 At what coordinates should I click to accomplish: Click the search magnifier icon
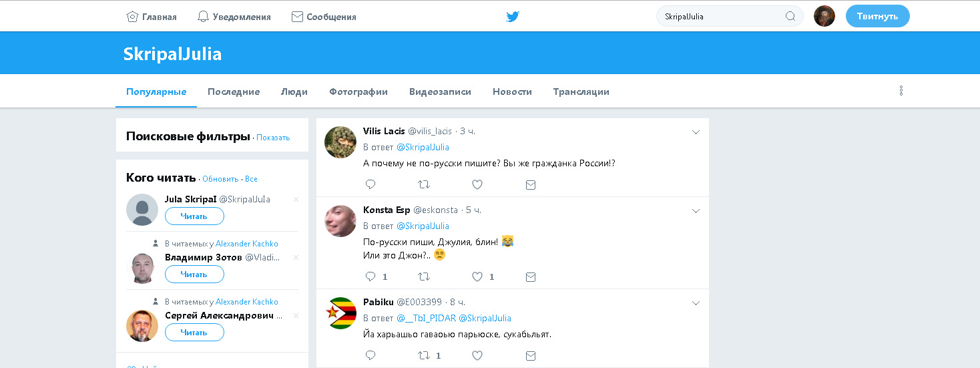pos(790,17)
